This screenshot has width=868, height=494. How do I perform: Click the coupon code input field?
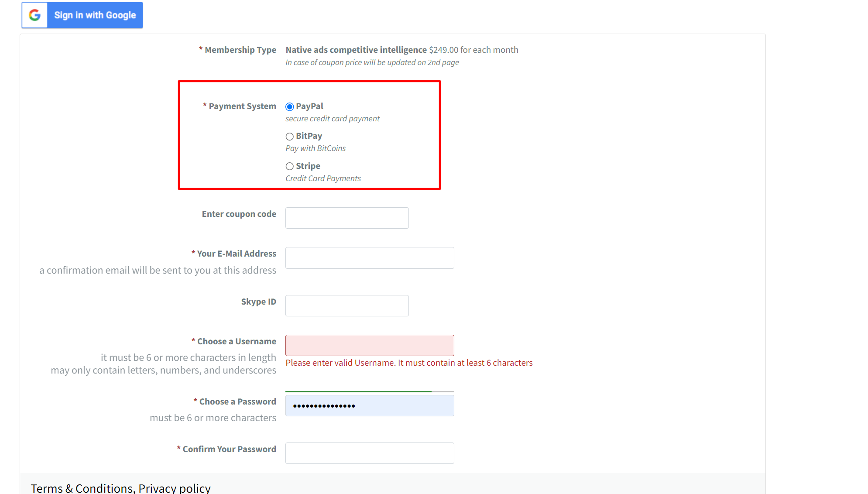[347, 218]
